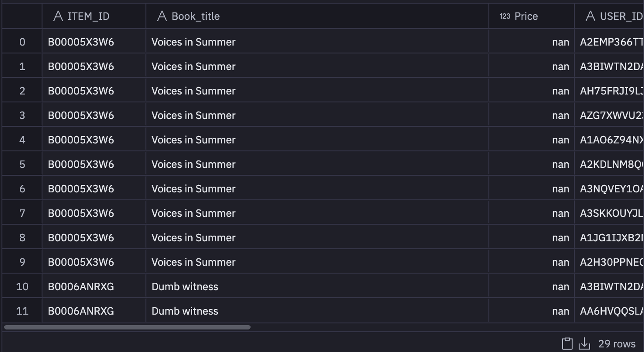
Task: Click user ID cell A2EMP366TT
Action: (x=609, y=42)
